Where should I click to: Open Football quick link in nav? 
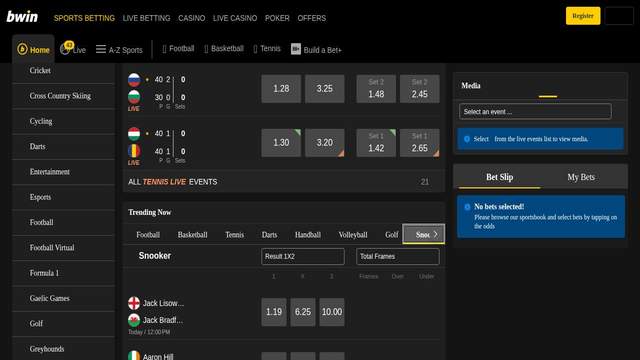tap(178, 49)
